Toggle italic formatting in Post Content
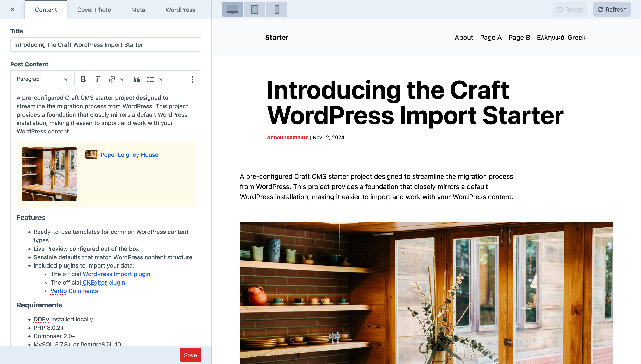The width and height of the screenshot is (641, 364). (97, 79)
